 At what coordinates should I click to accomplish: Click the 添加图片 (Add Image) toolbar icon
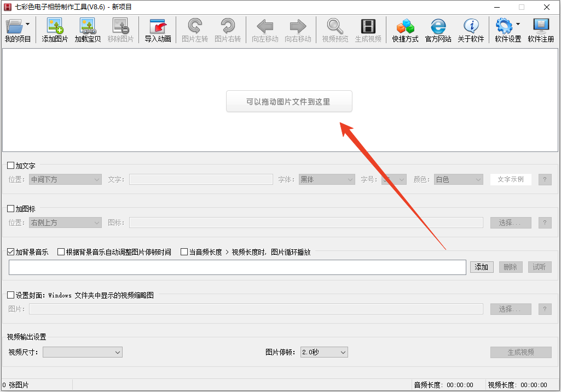pyautogui.click(x=55, y=26)
